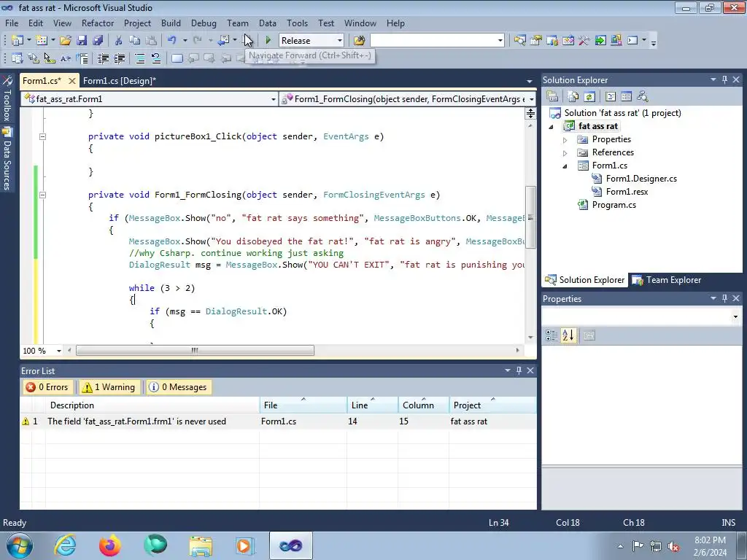Open the Debug menu

pos(204,23)
